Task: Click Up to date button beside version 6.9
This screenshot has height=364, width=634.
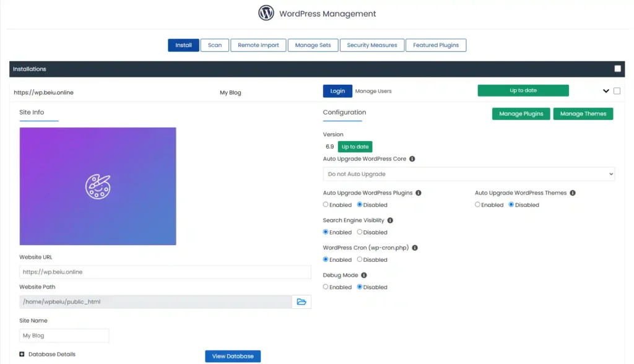Action: pyautogui.click(x=355, y=147)
